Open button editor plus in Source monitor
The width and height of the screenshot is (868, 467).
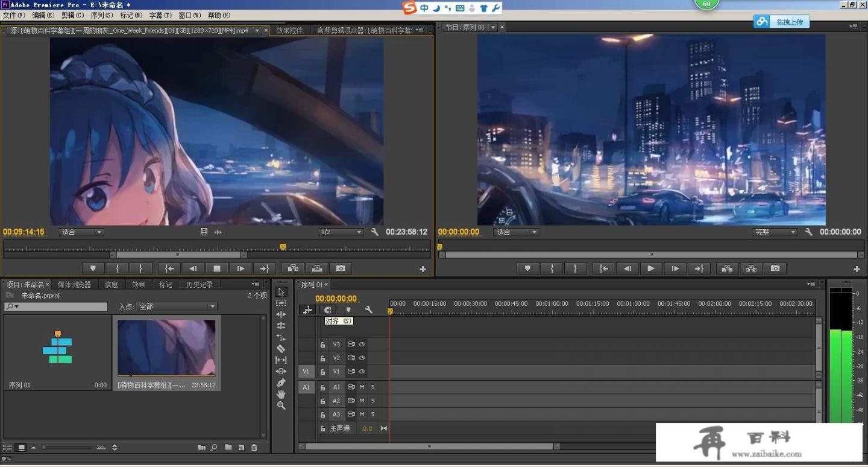coord(423,269)
